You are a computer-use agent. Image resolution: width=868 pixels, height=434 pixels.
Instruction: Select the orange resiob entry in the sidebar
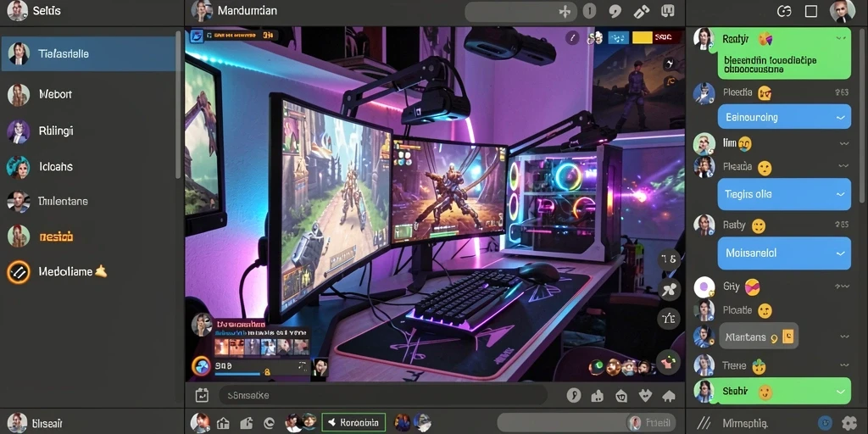click(x=56, y=237)
